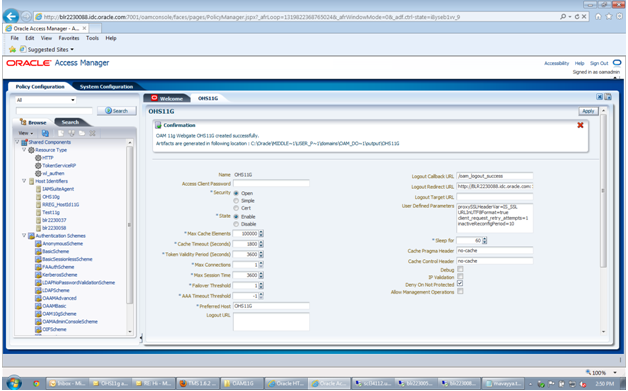Click the Delete X icon in Browse toolbar
The image size is (628, 391).
point(92,133)
